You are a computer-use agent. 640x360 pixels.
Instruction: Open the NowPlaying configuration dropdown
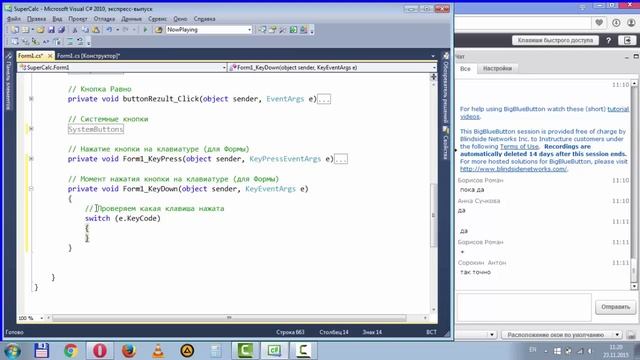pyautogui.click(x=249, y=30)
